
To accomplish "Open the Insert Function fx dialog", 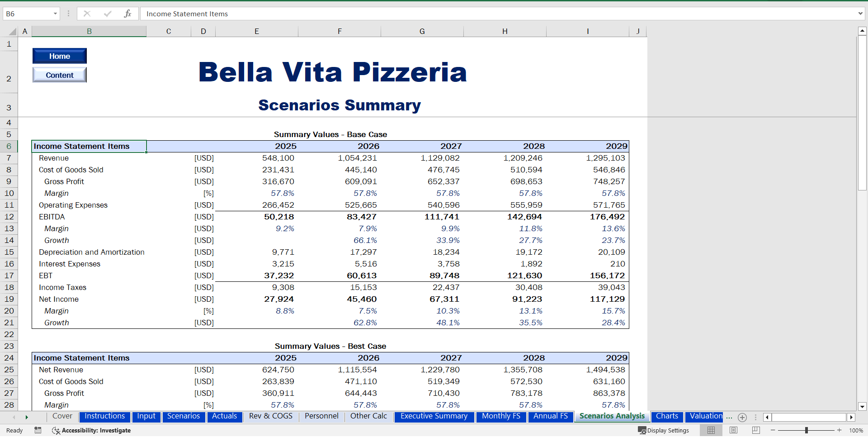I will coord(127,14).
